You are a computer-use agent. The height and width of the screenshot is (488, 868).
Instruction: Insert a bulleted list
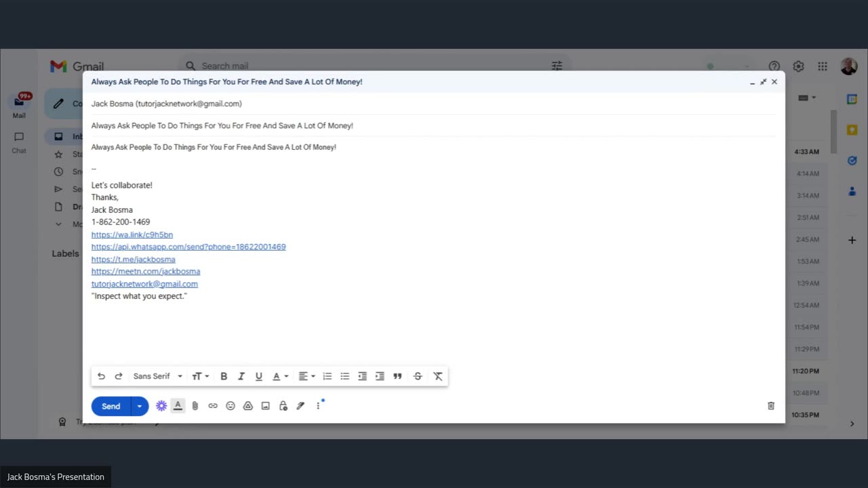(345, 376)
